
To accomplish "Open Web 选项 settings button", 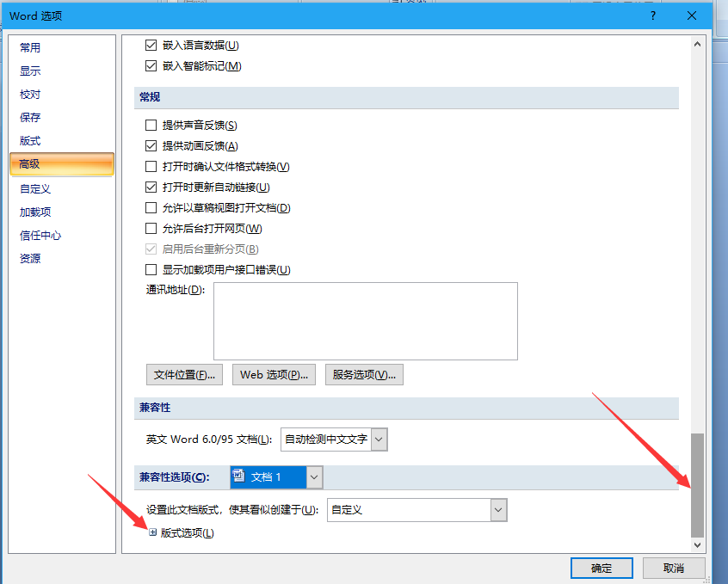I will click(274, 375).
